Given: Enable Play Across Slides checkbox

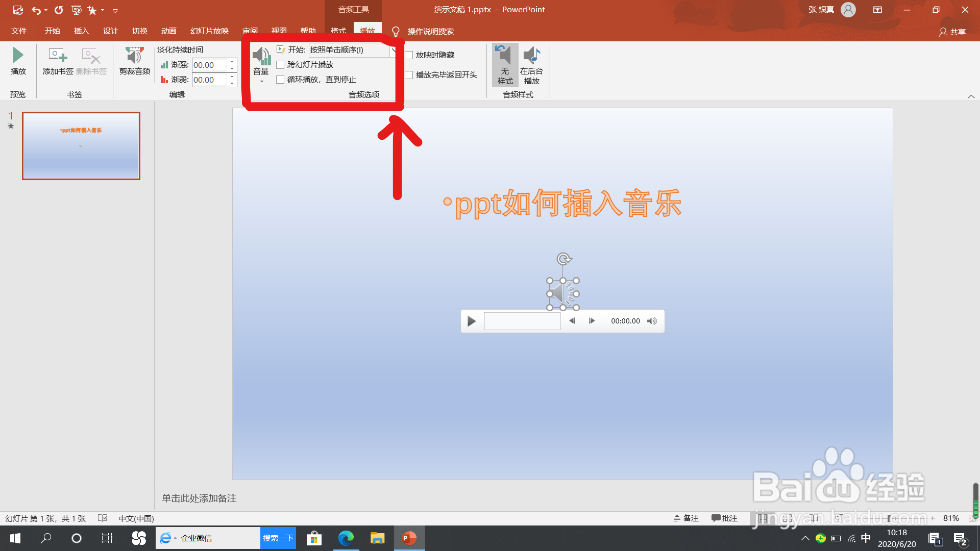Looking at the screenshot, I should click(280, 65).
